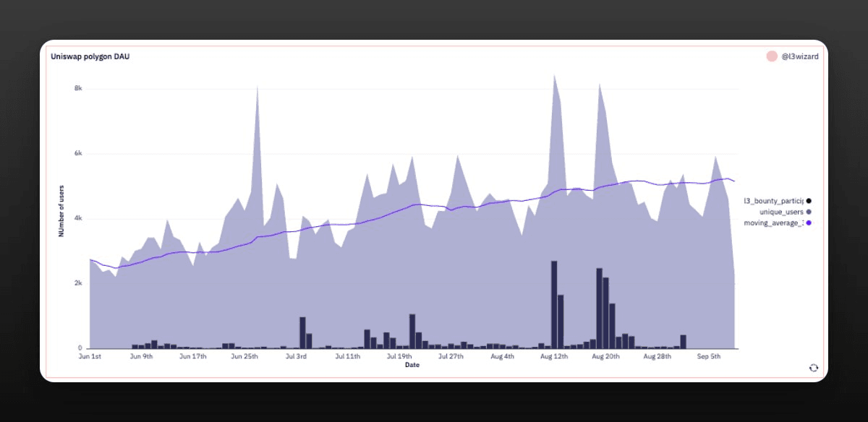The height and width of the screenshot is (422, 868).
Task: Click the Aug 28th date label
Action: 656,356
